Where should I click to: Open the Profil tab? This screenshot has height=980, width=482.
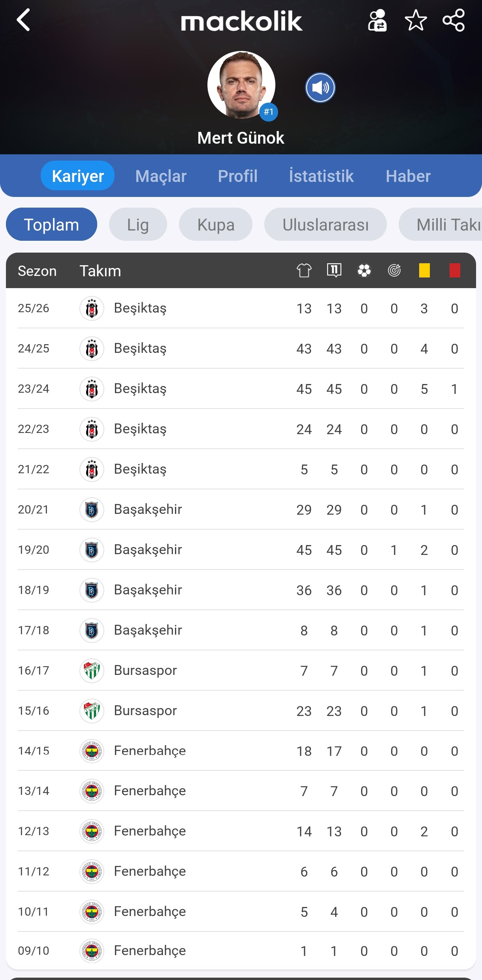click(237, 176)
